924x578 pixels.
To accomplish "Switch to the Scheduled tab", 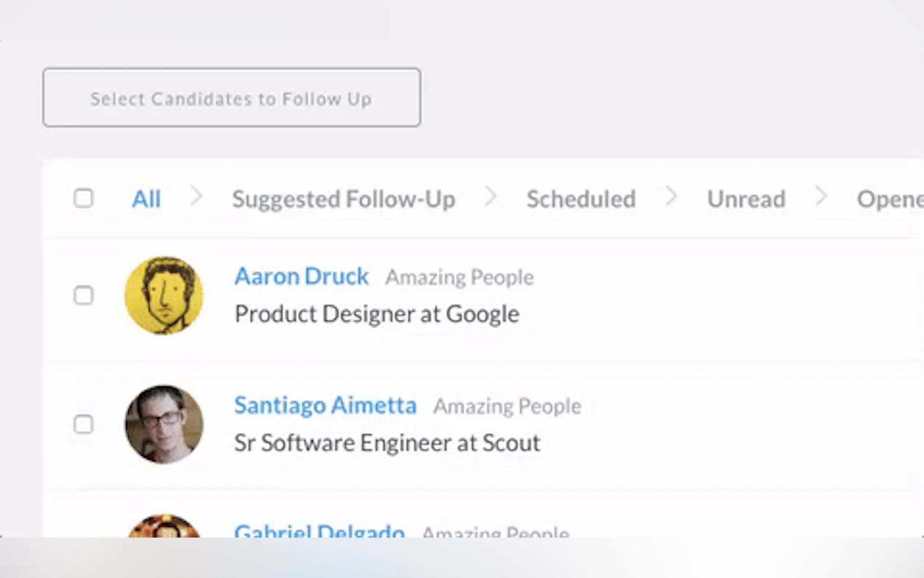I will [x=581, y=199].
